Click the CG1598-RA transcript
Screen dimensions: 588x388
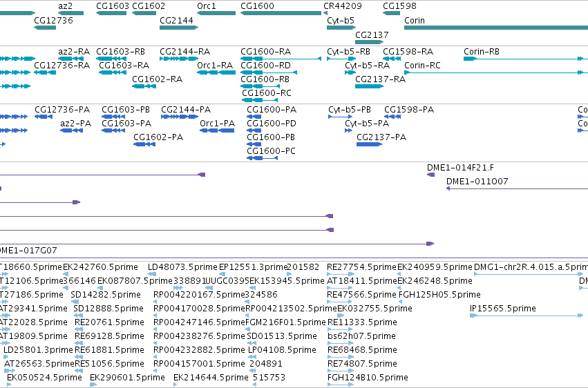[392, 59]
